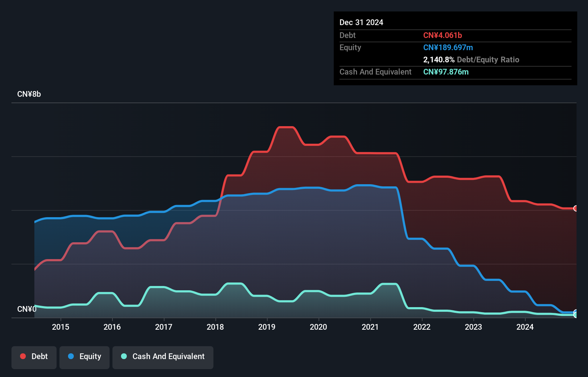Click the Debt row label in tooltip
Screen dimensions: 588x377
coord(347,35)
